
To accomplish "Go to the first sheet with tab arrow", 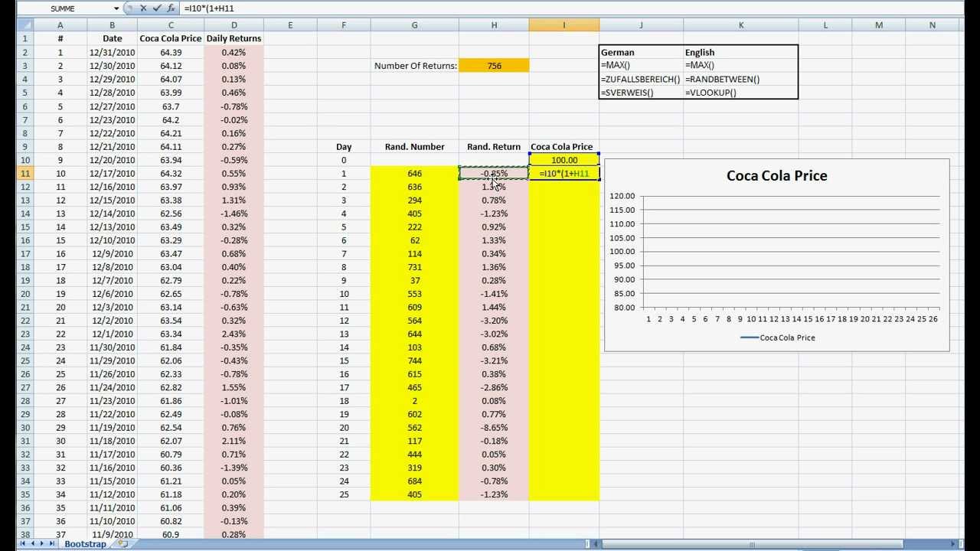I will (x=22, y=544).
